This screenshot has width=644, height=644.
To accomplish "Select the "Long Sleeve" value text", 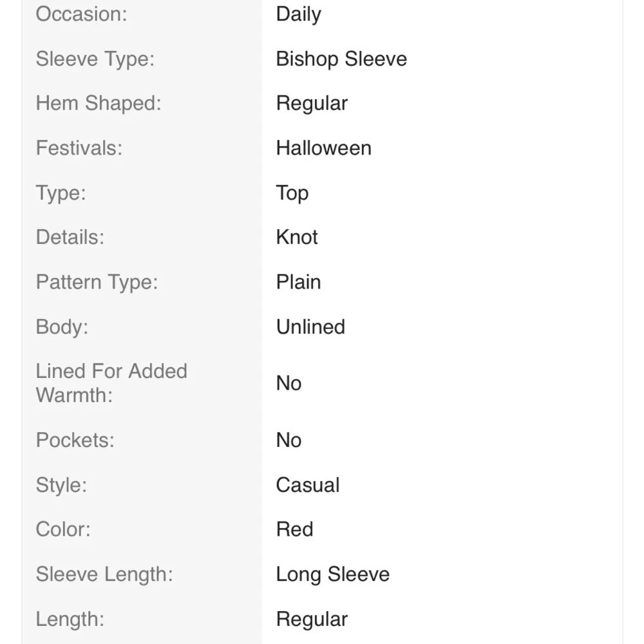I will [x=332, y=574].
